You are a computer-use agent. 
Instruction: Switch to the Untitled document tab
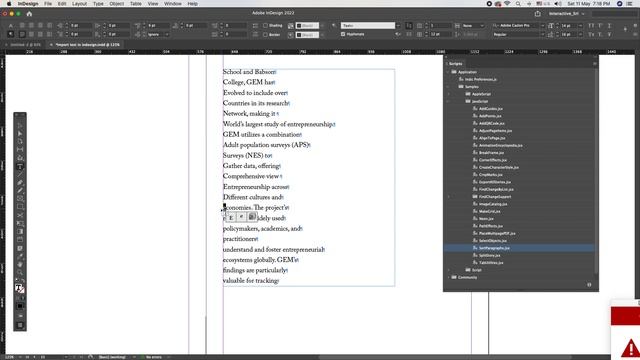click(x=25, y=44)
